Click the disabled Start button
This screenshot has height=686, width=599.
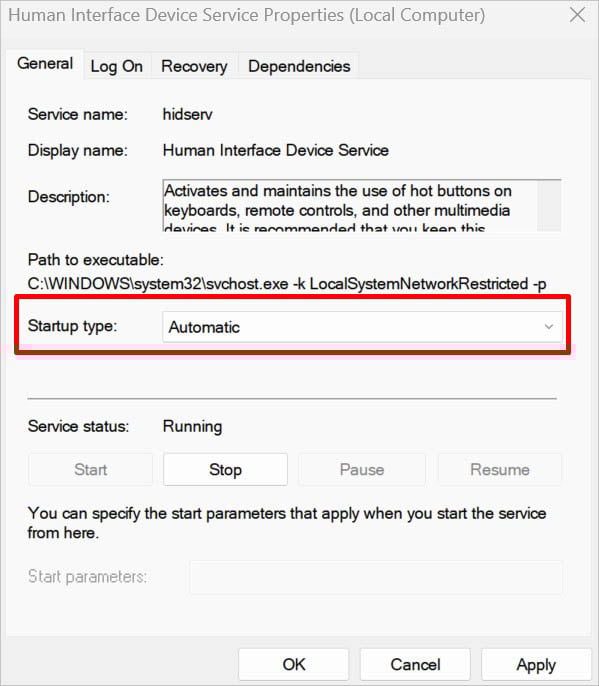click(x=91, y=469)
